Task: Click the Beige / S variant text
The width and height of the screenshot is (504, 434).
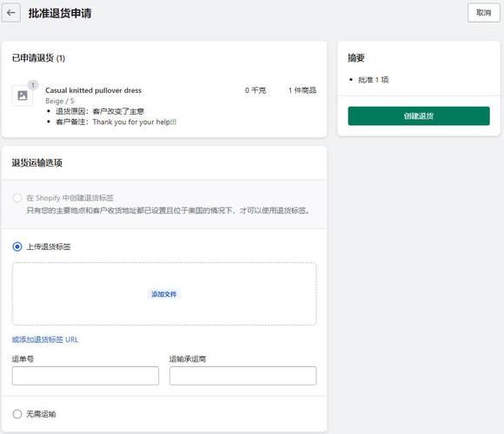Action: (x=60, y=101)
